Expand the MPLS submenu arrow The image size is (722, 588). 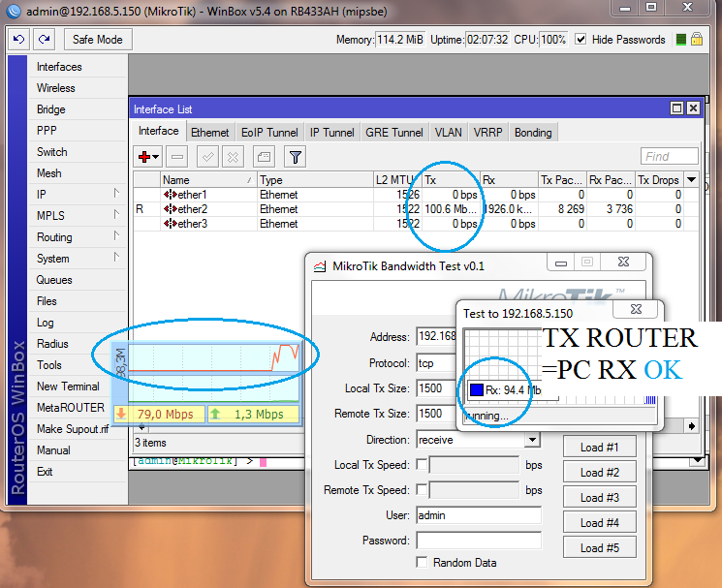116,214
